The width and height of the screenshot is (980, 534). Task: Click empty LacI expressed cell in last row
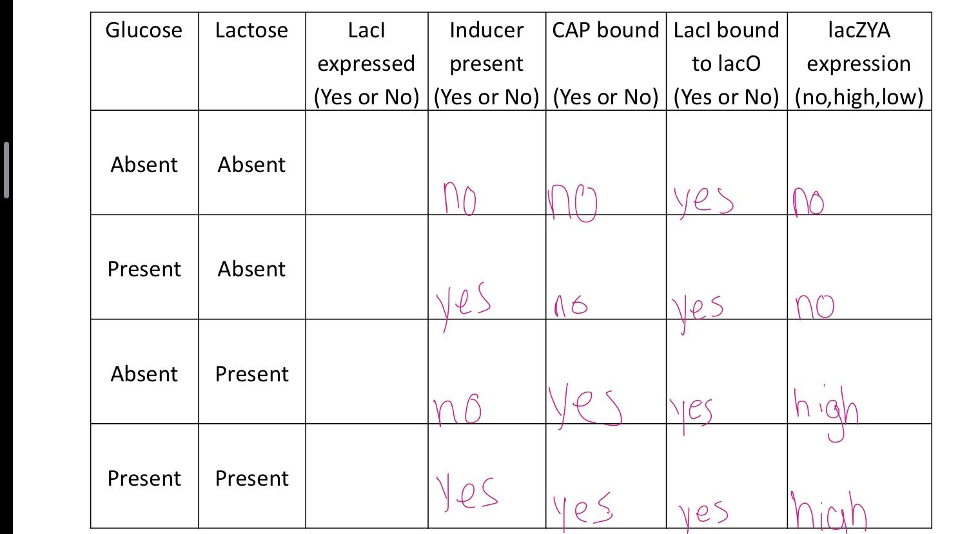pos(367,476)
